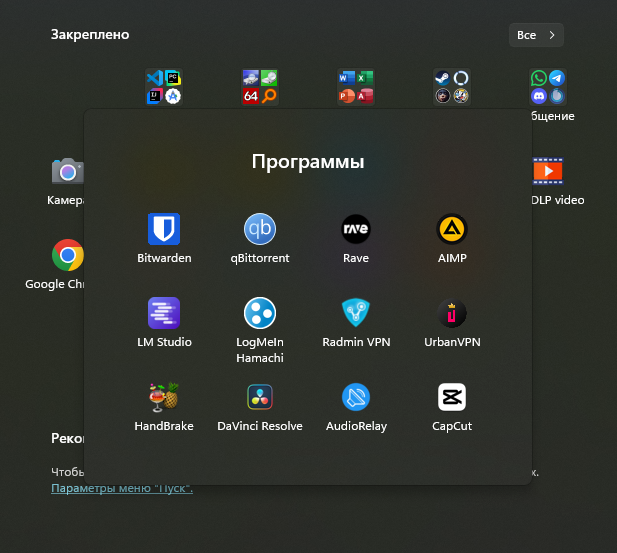Click the Закреплено heading

click(90, 35)
